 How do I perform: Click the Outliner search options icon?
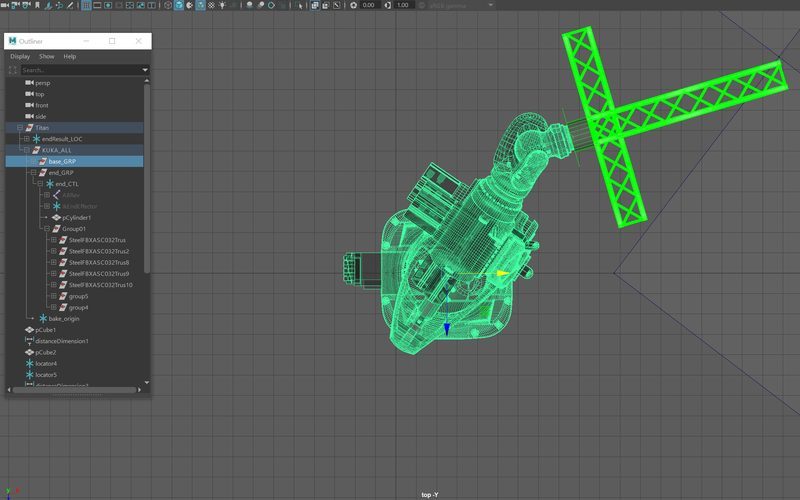click(13, 70)
